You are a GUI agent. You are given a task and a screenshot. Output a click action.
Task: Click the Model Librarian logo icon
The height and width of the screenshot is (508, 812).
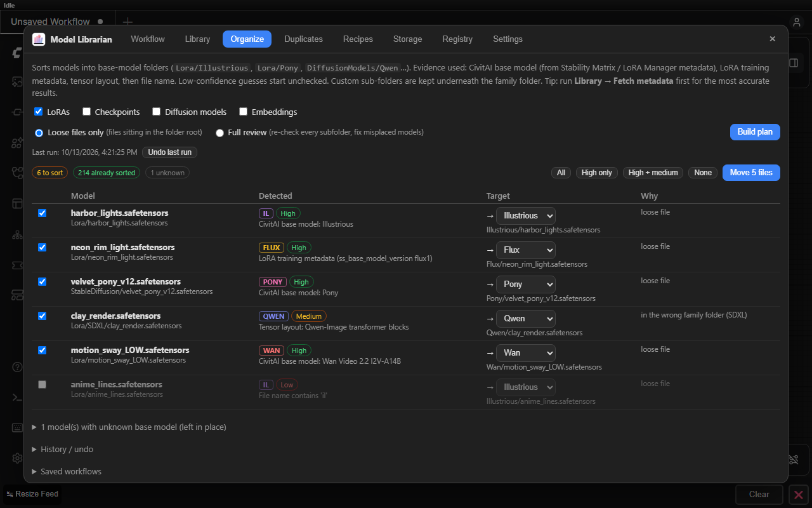point(39,39)
